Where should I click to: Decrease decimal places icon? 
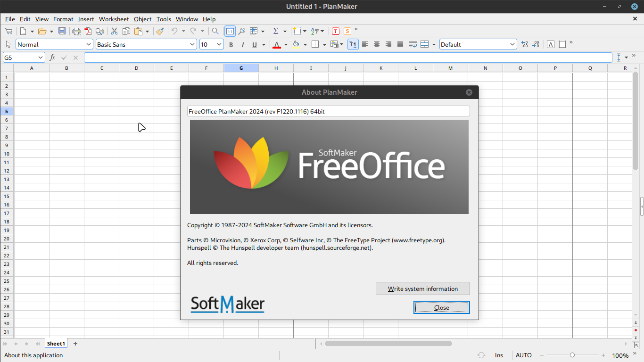[536, 44]
